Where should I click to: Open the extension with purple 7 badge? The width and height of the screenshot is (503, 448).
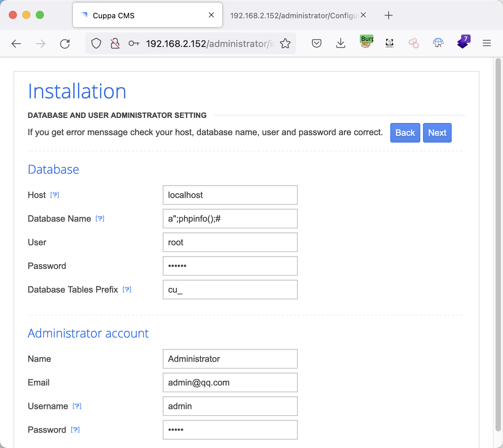point(463,43)
